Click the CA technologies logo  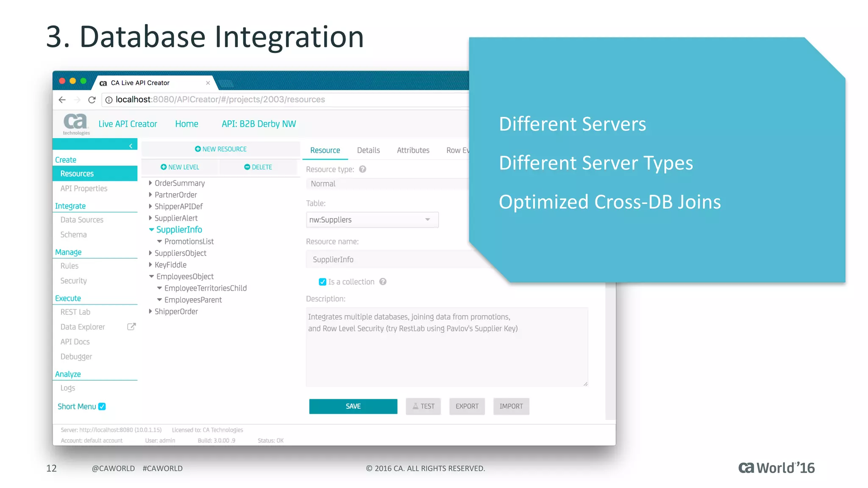(76, 124)
